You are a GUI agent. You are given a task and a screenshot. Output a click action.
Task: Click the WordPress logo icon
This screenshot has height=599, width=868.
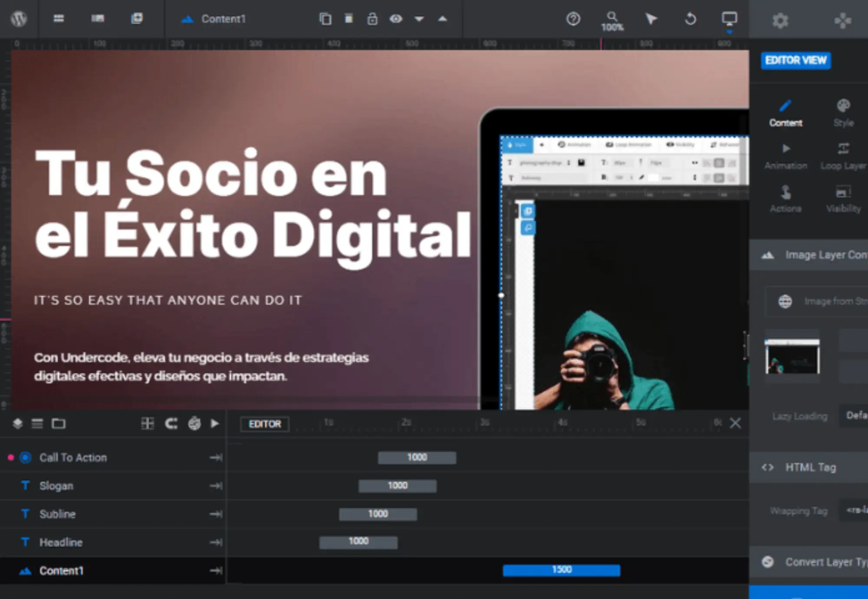(19, 19)
